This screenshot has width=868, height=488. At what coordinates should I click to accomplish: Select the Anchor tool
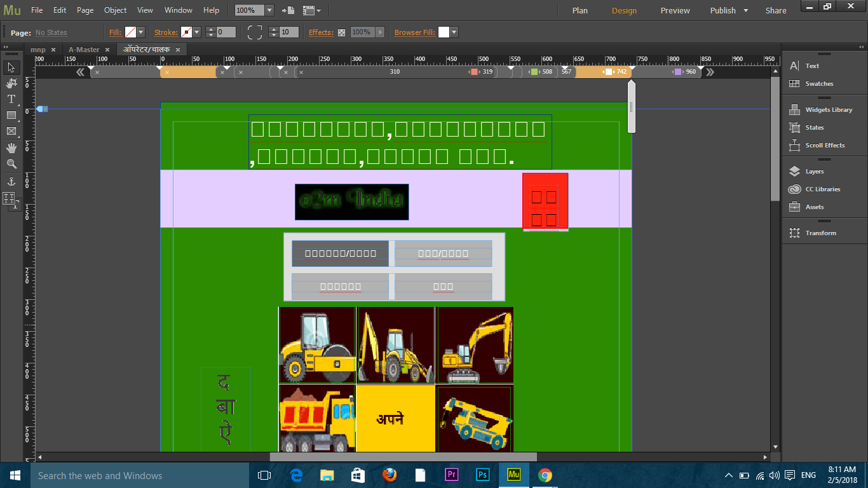tap(11, 182)
